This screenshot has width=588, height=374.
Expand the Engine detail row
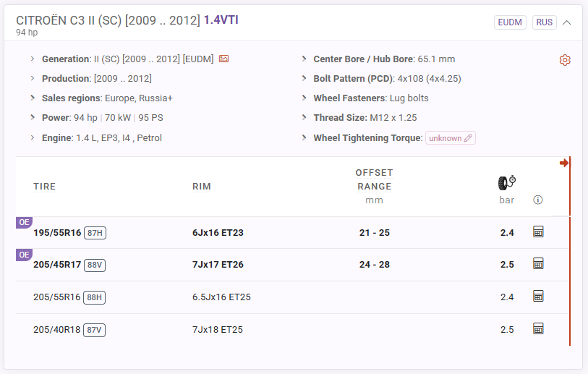(33, 137)
